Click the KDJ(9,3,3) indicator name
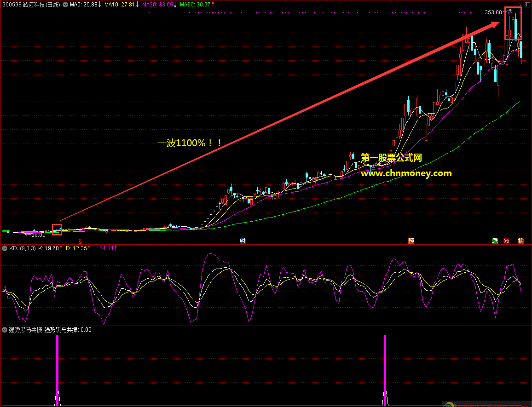Image resolution: width=532 pixels, height=407 pixels. 23,248
